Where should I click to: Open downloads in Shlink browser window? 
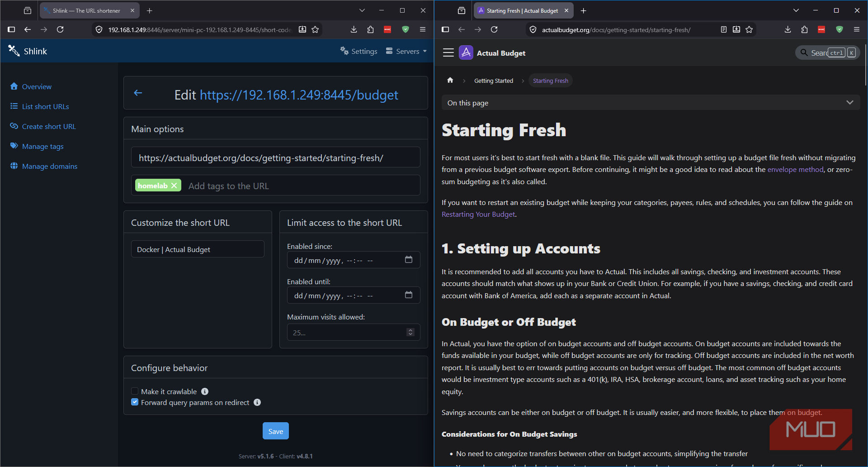click(354, 29)
